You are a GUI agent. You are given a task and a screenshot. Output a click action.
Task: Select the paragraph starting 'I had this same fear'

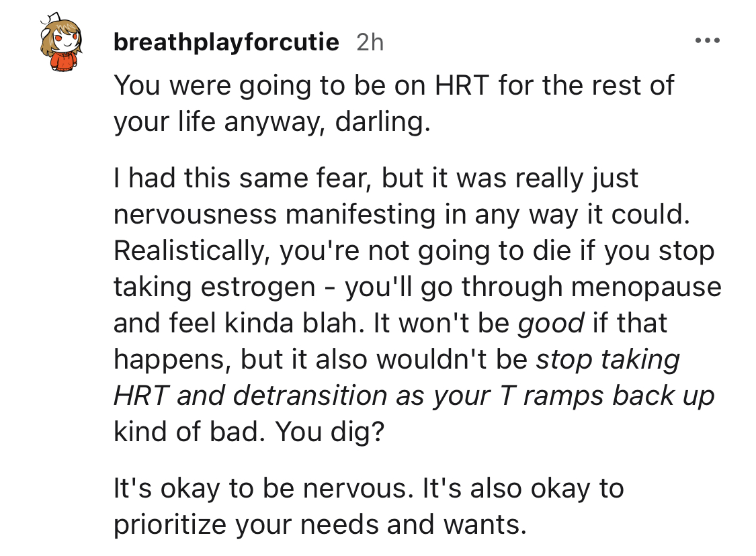[417, 304]
